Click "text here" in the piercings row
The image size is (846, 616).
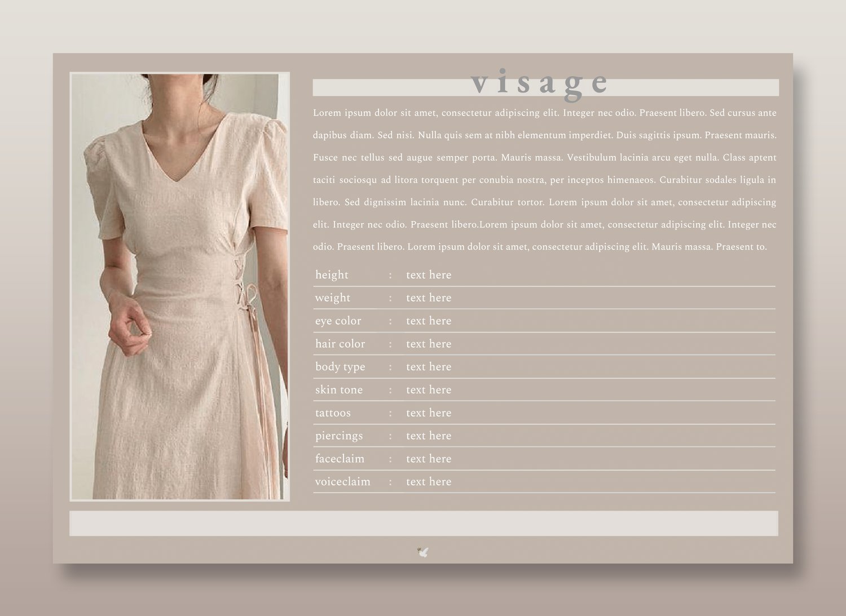point(429,436)
